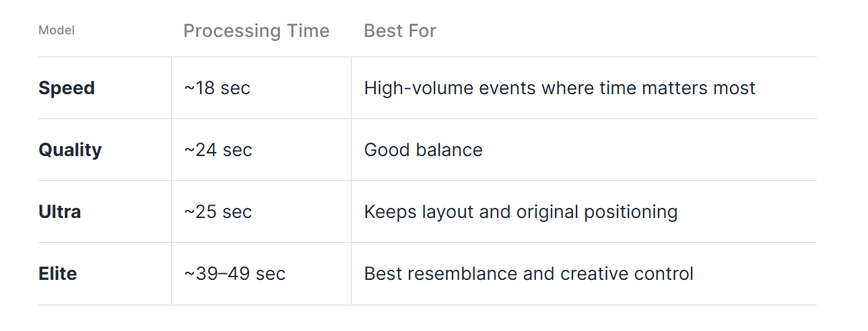Click the ~39–49 sec processing time cell
The width and height of the screenshot is (868, 331).
coord(234,274)
